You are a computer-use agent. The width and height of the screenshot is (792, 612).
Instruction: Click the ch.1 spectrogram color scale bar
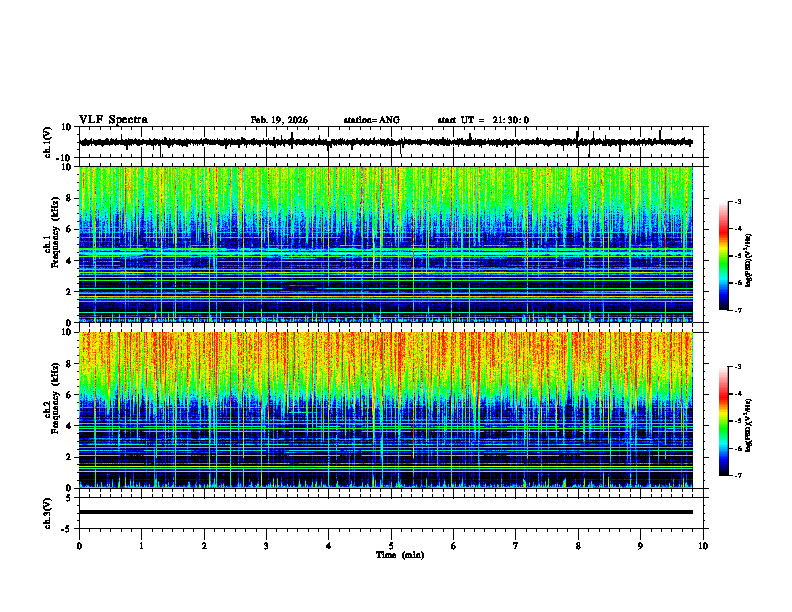tap(723, 256)
